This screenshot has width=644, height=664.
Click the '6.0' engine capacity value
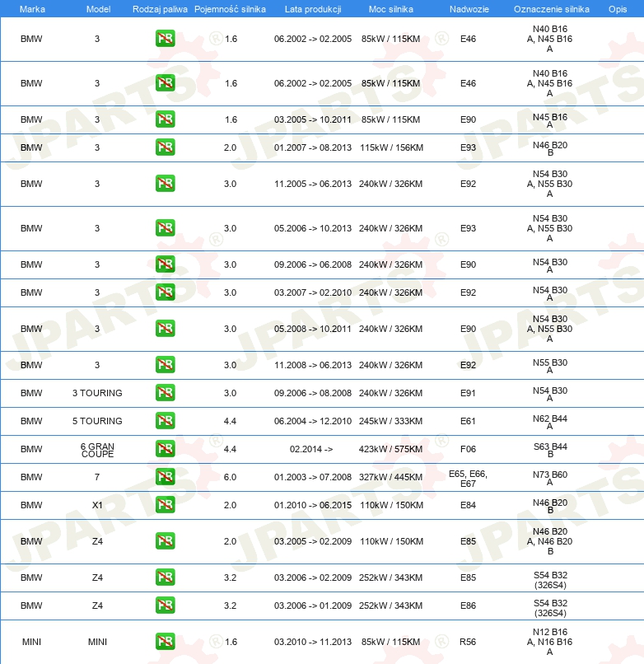[x=230, y=477]
